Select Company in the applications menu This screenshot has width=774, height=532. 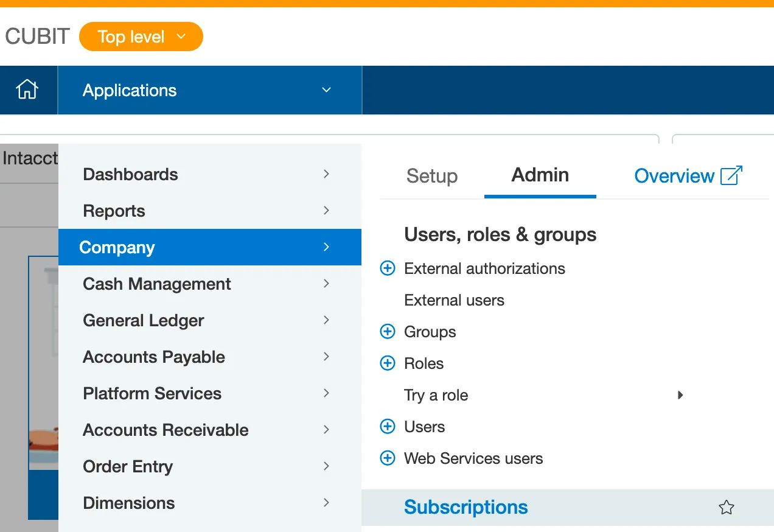(210, 247)
